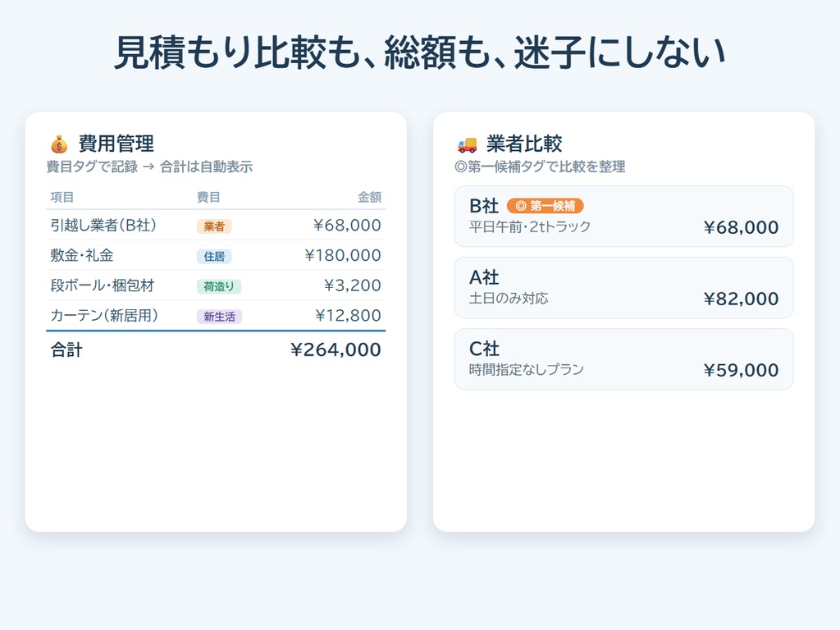Image resolution: width=840 pixels, height=630 pixels.
Task: Click the 土日のみ対応 description
Action: tap(509, 298)
